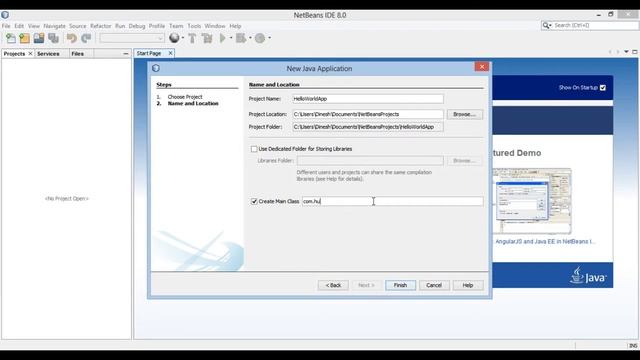Open the View menu

click(34, 26)
